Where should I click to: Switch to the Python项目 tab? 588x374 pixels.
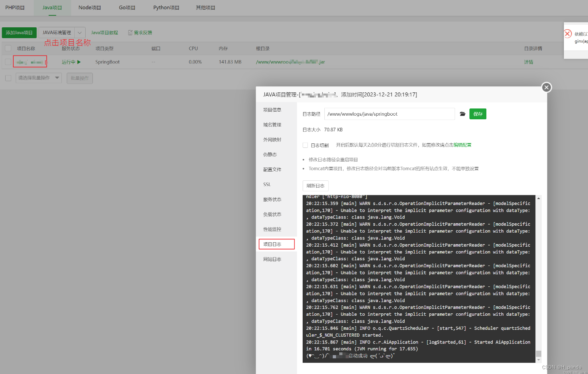[x=166, y=8]
